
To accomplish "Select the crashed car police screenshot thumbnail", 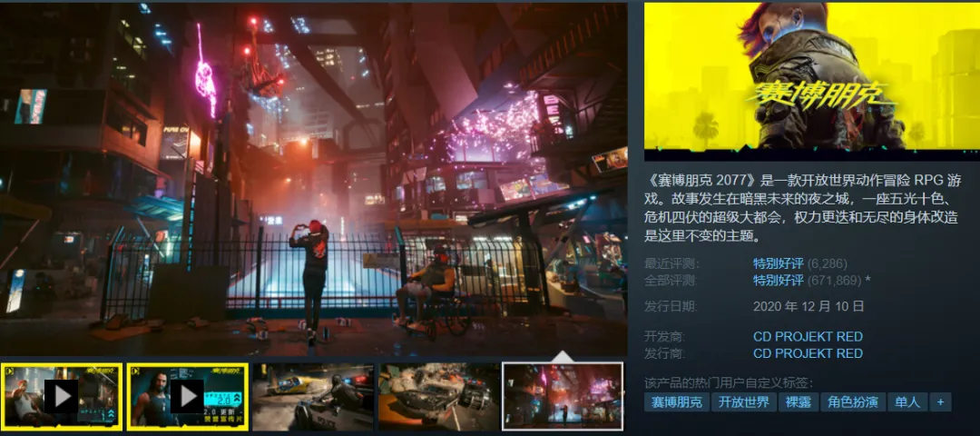I will (x=438, y=397).
